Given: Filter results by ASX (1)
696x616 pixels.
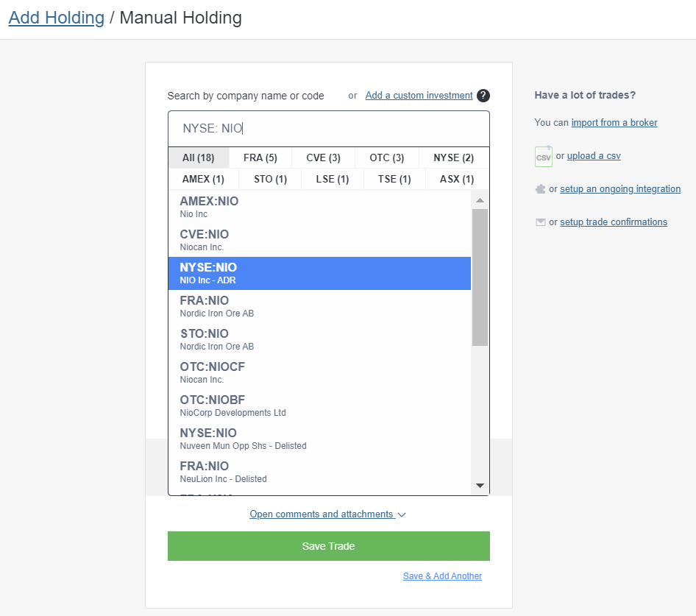Looking at the screenshot, I should [457, 179].
